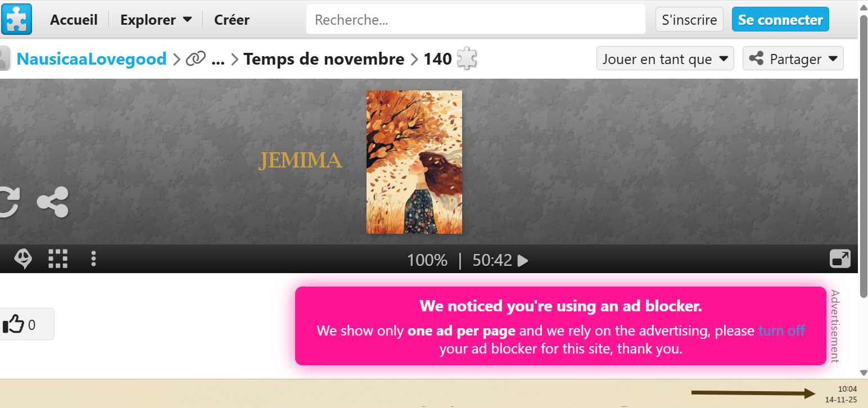The height and width of the screenshot is (408, 868).
Task: Click the Recherche search field
Action: click(476, 20)
